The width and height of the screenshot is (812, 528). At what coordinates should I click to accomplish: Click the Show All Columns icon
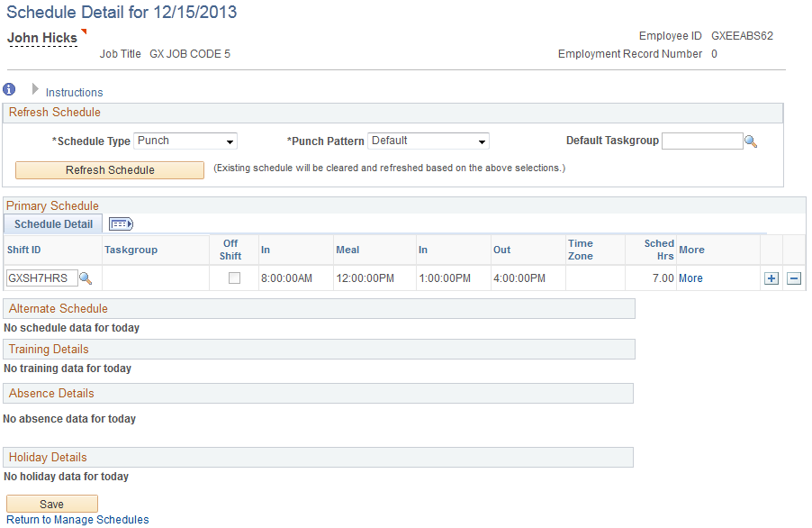coord(120,223)
